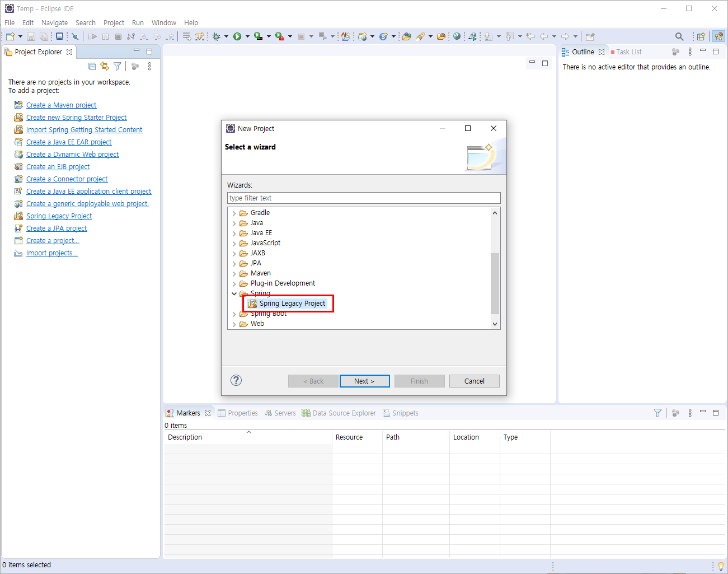Click the wizard list scrollbar thumb

[x=495, y=283]
